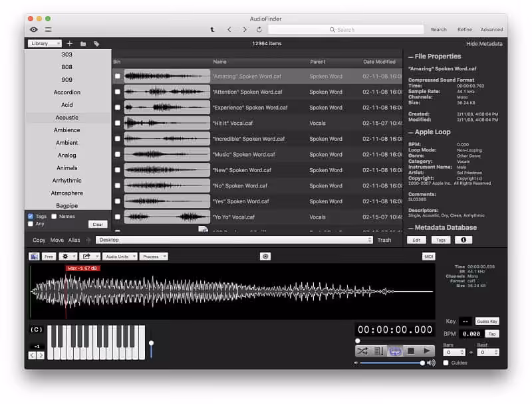Click the Search mode tab

[x=439, y=29]
